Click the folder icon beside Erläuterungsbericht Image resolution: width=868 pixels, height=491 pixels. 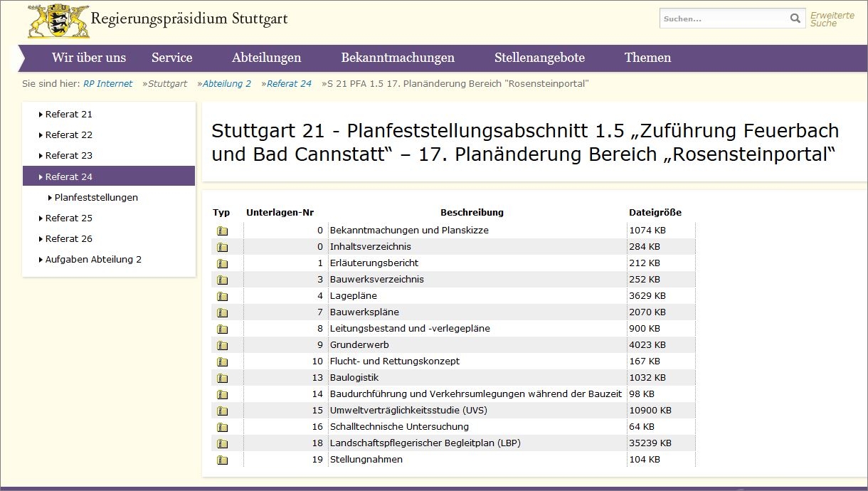click(222, 263)
